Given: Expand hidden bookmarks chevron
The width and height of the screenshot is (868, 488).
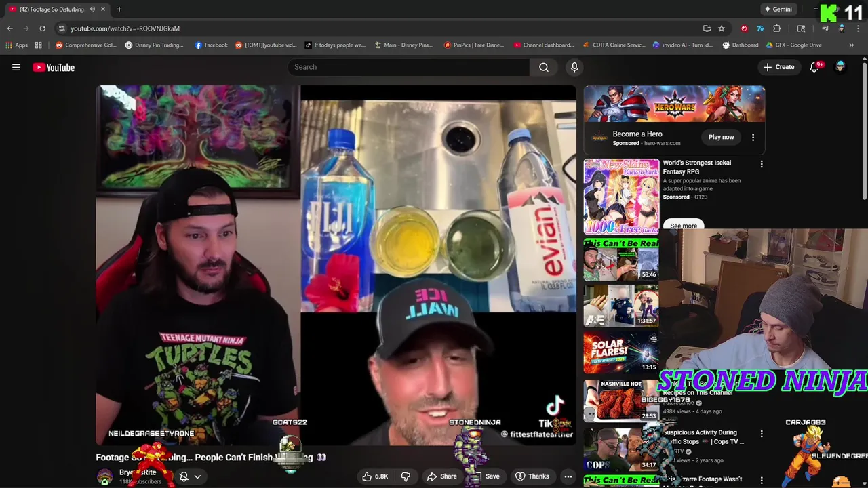Looking at the screenshot, I should (852, 45).
